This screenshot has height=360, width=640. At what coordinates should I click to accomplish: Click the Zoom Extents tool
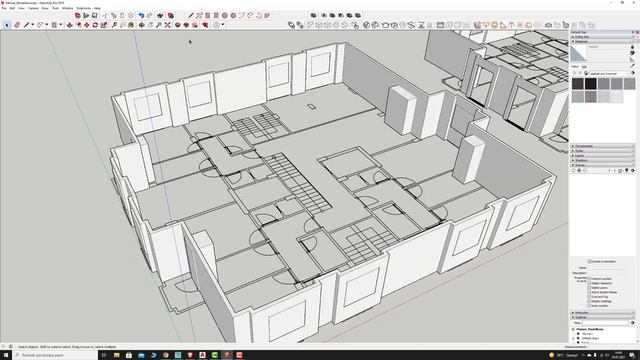(167, 25)
